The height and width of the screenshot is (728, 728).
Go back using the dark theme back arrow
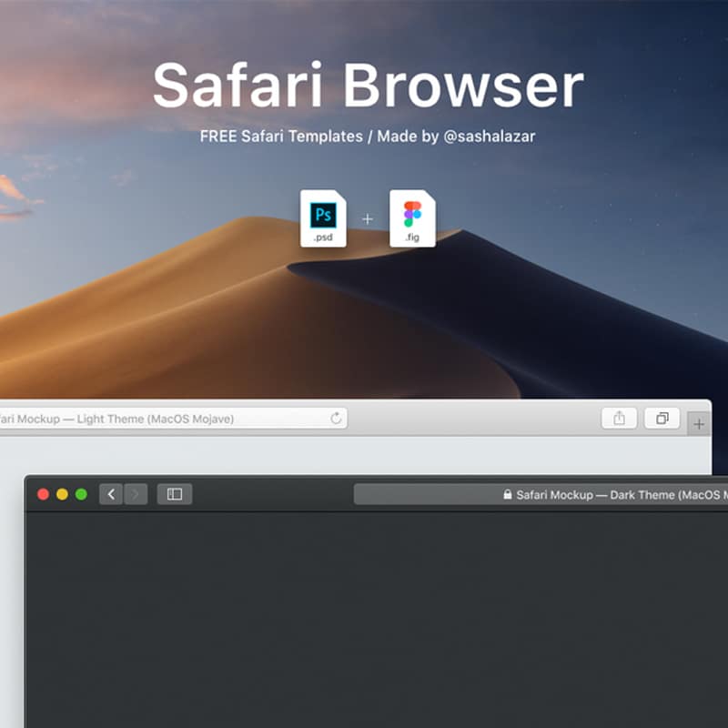(110, 495)
